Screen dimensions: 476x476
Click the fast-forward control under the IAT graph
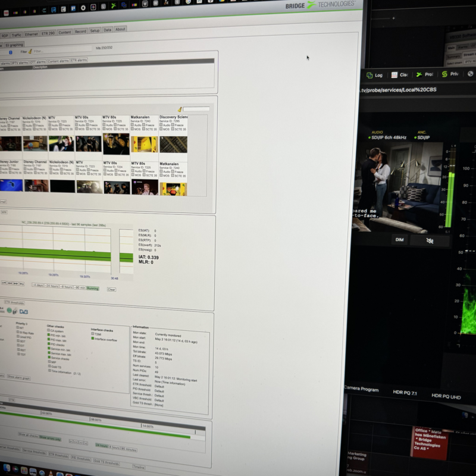(16, 284)
